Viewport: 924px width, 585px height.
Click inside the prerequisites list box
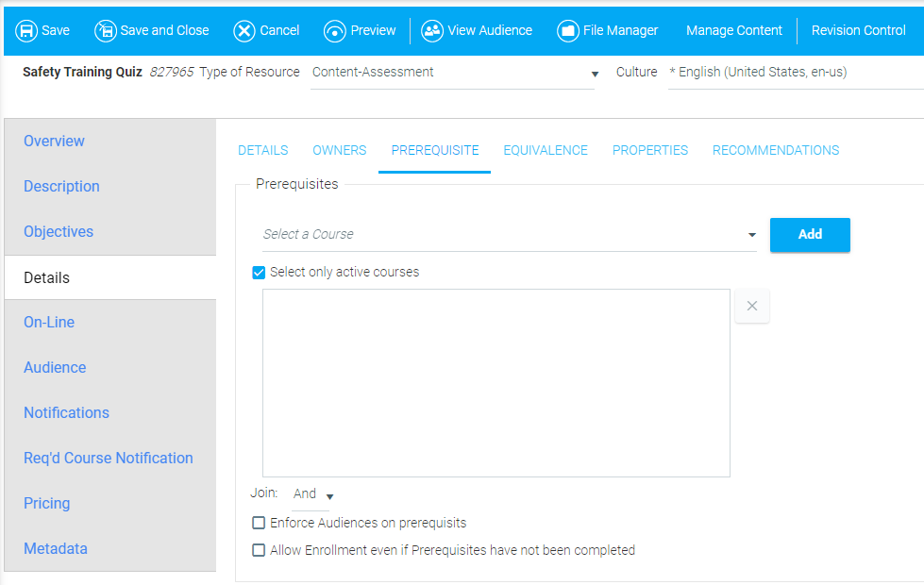pyautogui.click(x=496, y=383)
